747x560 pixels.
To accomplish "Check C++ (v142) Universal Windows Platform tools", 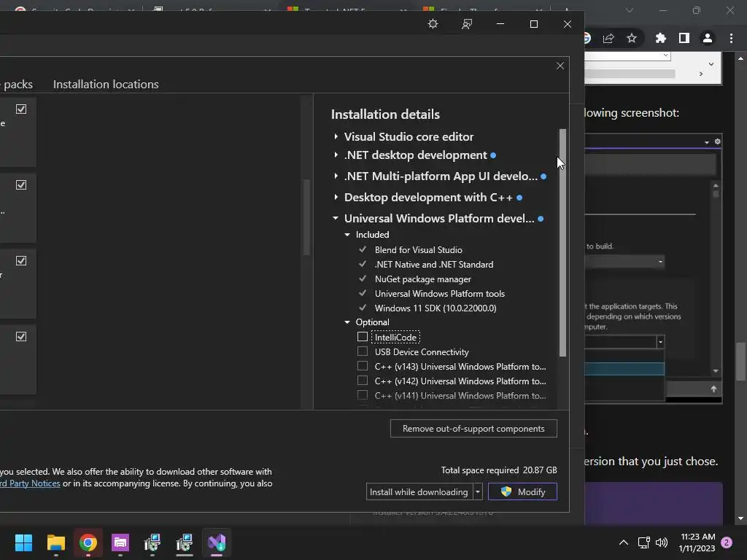I will point(363,381).
